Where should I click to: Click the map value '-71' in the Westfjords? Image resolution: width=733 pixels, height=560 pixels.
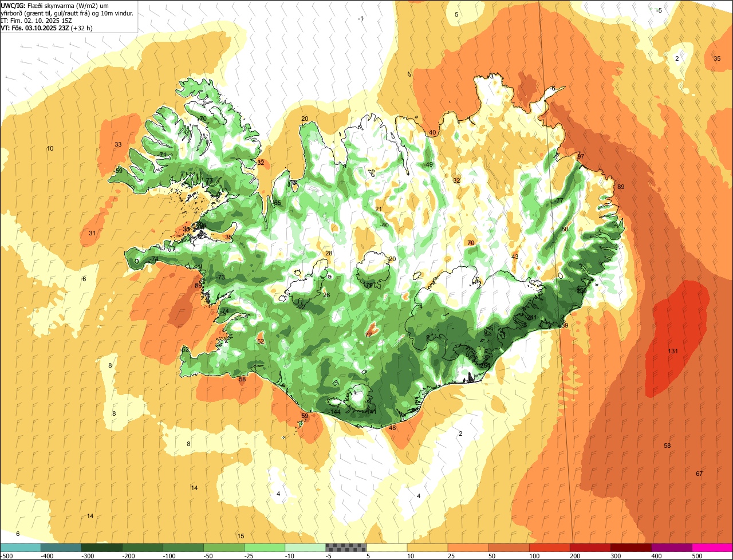click(162, 155)
